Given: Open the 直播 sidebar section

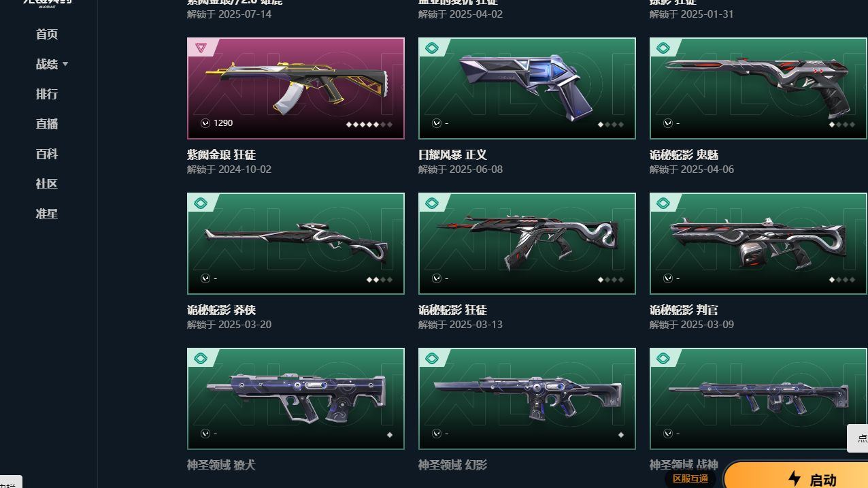Looking at the screenshot, I should (47, 124).
